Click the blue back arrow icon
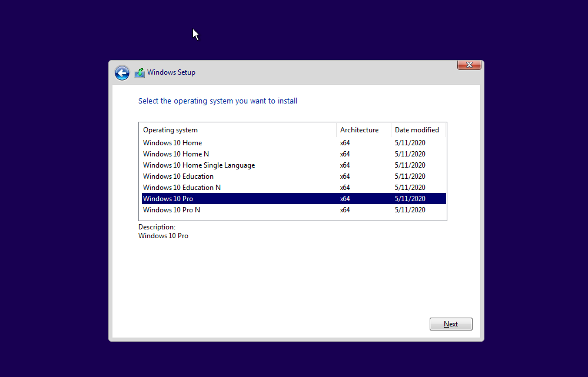 coord(121,73)
